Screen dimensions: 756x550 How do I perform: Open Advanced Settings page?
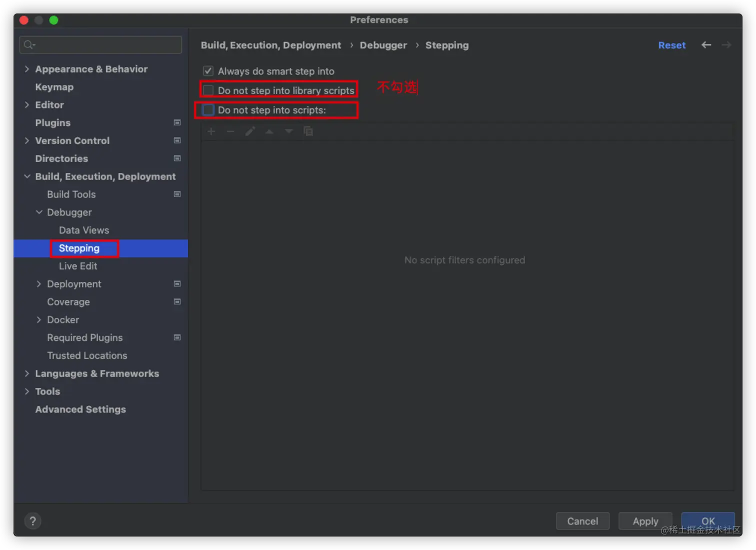click(80, 409)
